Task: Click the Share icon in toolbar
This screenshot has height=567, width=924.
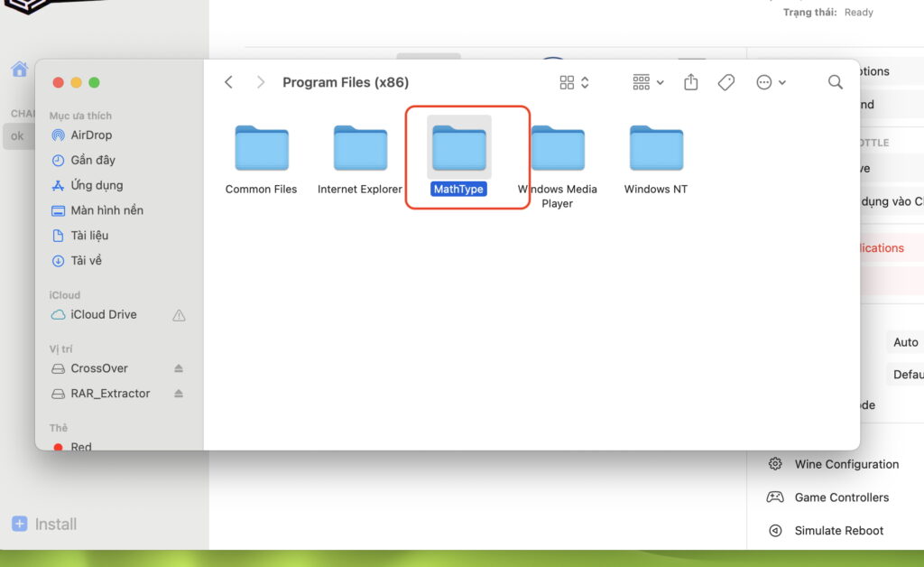Action: (x=691, y=82)
